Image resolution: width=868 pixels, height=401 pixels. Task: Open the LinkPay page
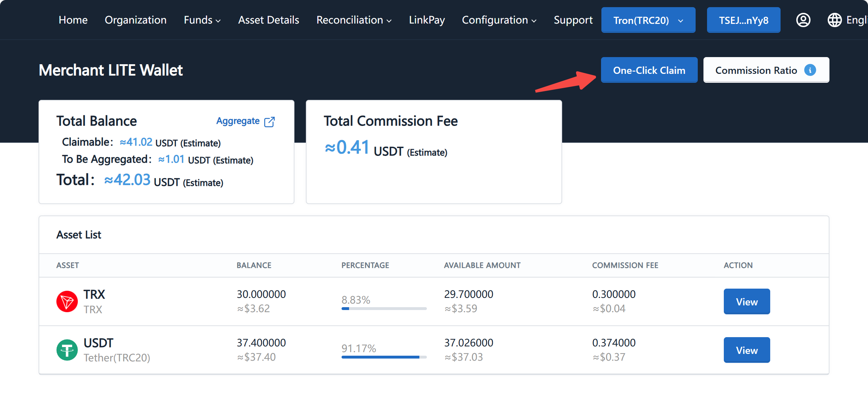pos(427,20)
